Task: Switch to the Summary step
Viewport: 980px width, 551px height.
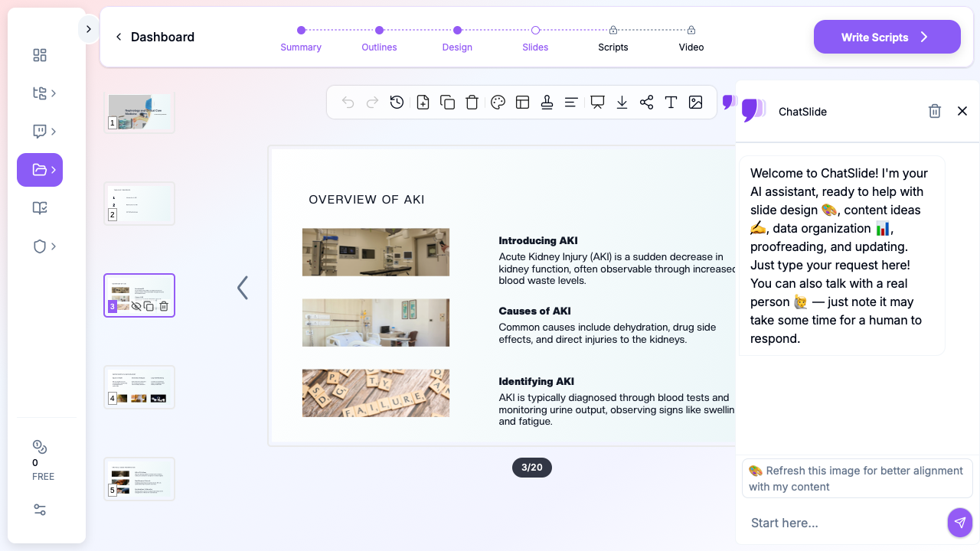Action: [x=301, y=38]
